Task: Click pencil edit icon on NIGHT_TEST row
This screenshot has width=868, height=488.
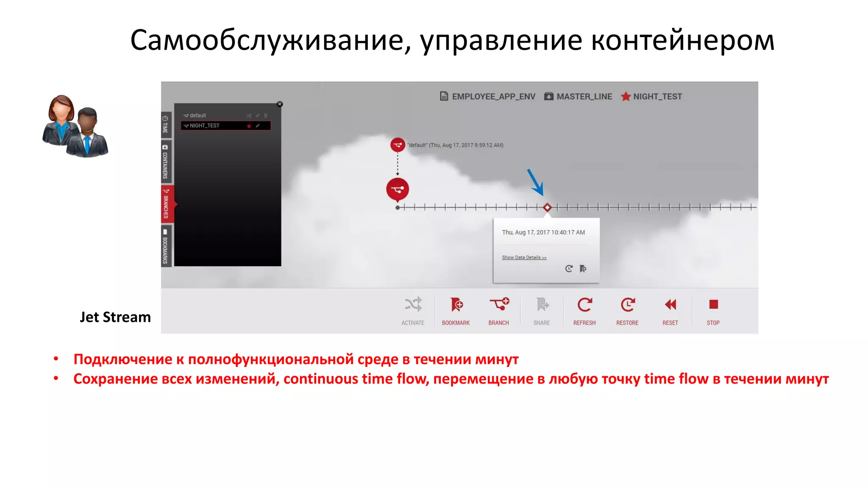Action: coord(258,126)
